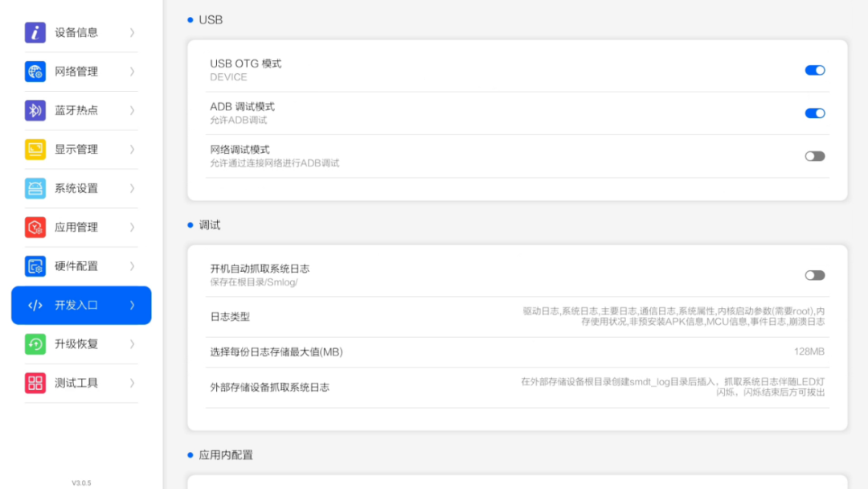This screenshot has width=868, height=489.
Task: Expand 蓝牙热点 chevron arrow
Action: pos(133,110)
